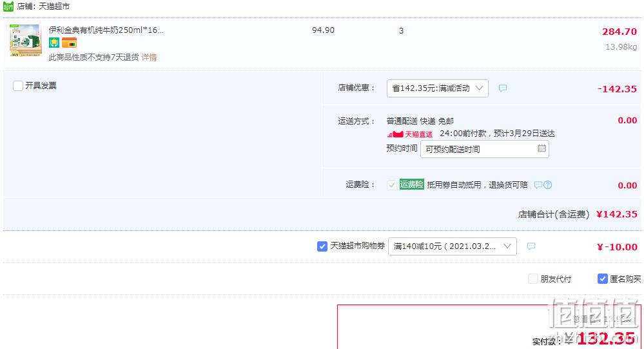This screenshot has height=349, width=644.
Task: Click 普通配送 快递 免邮 shipping text
Action: tap(420, 121)
